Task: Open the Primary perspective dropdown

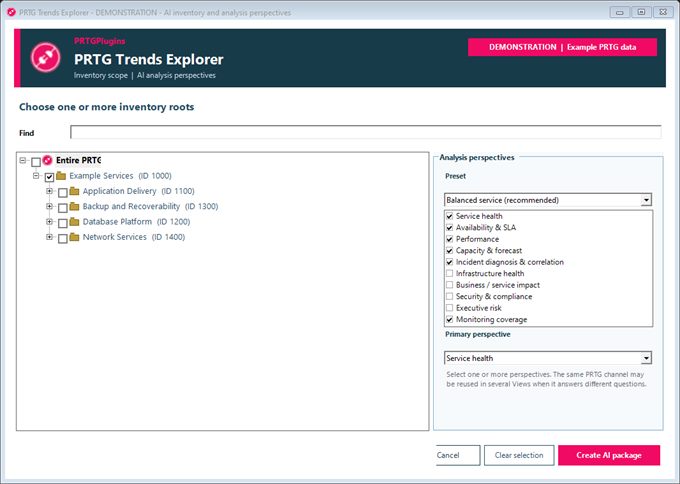Action: tap(646, 358)
